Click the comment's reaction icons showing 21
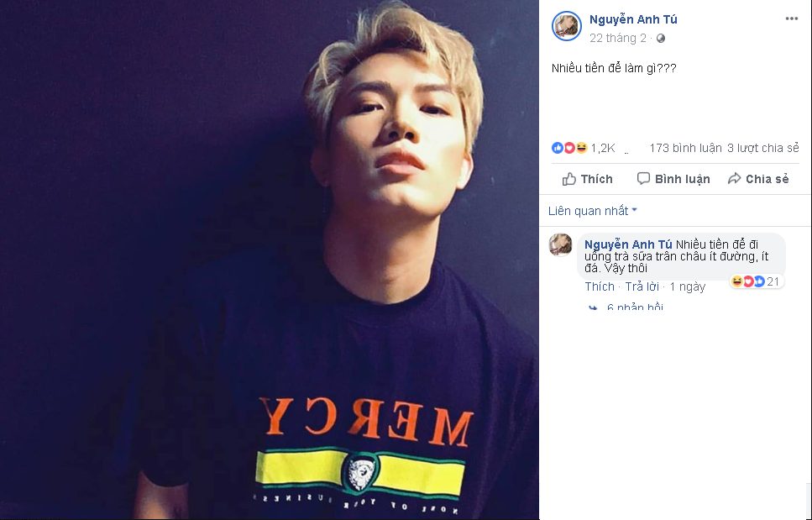This screenshot has height=520, width=812. (757, 281)
